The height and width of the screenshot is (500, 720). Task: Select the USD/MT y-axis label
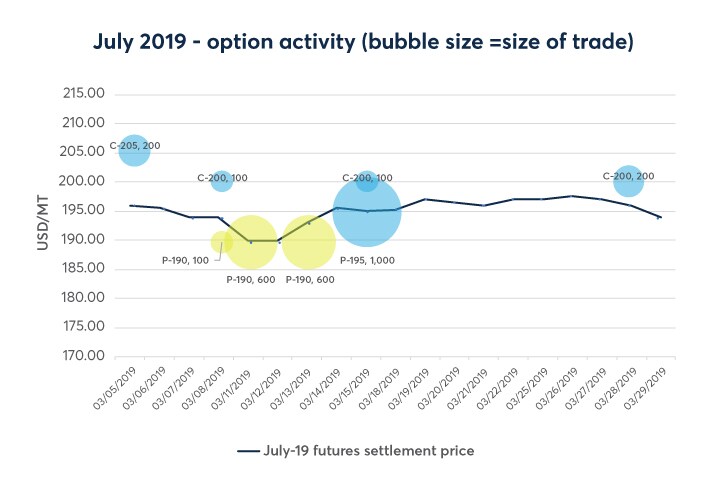pyautogui.click(x=44, y=226)
